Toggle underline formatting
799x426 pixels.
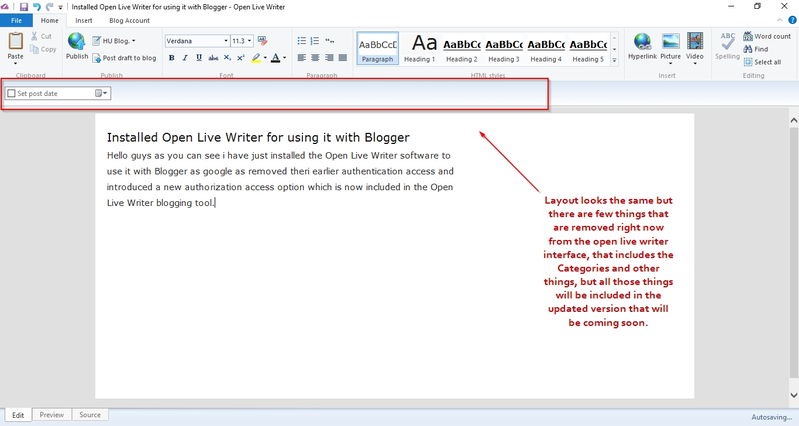199,58
